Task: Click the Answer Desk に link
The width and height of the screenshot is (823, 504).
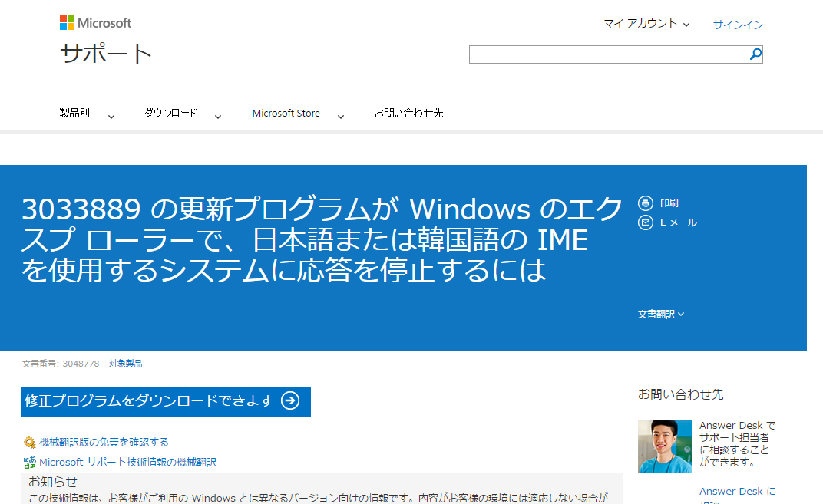Action: pos(738,492)
